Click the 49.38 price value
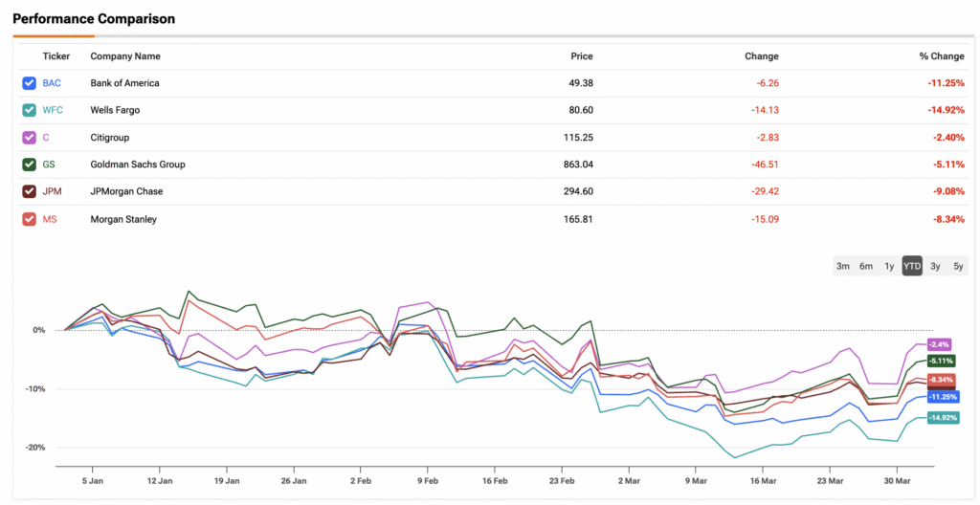 [582, 83]
